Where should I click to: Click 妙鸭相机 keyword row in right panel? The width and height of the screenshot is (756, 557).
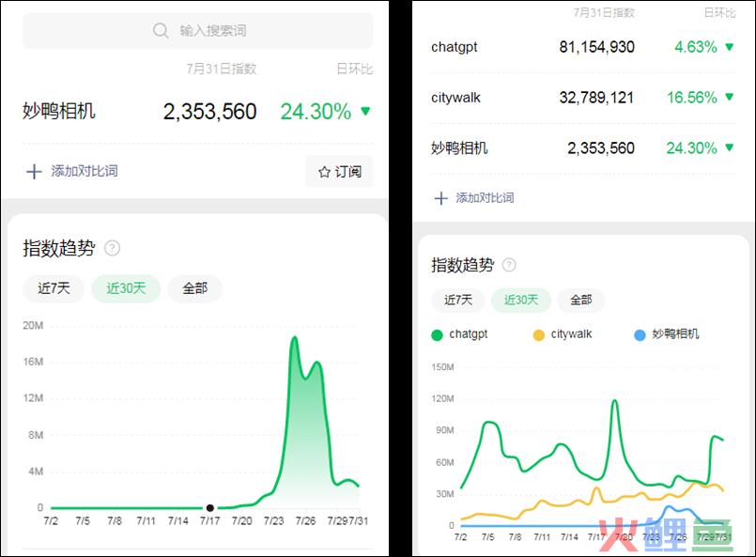point(582,148)
